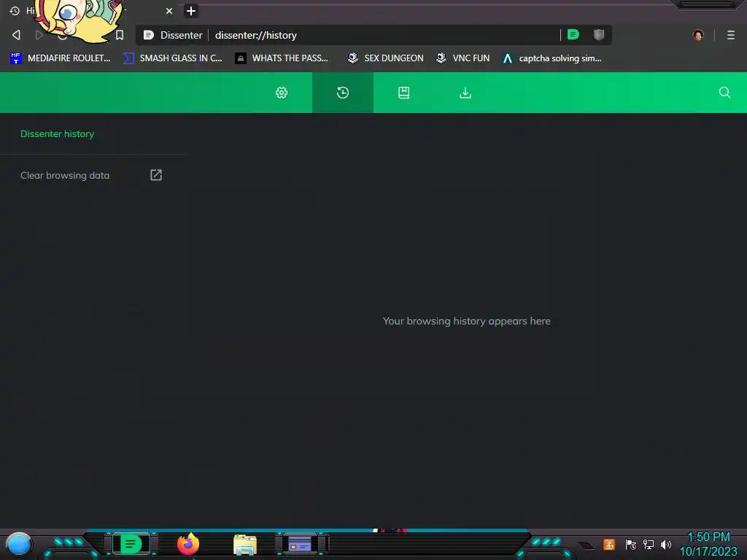Open the MEDIAFIRE ROULET... bookmark

pyautogui.click(x=61, y=58)
